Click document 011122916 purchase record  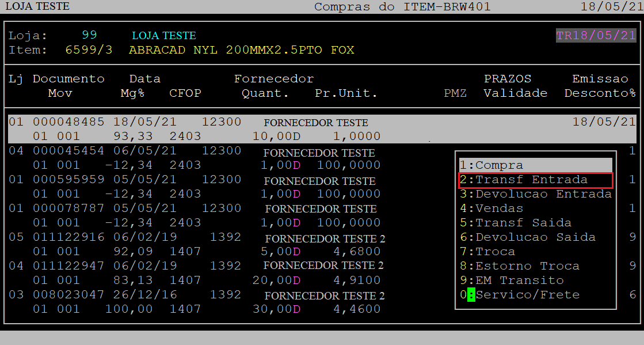click(x=68, y=237)
